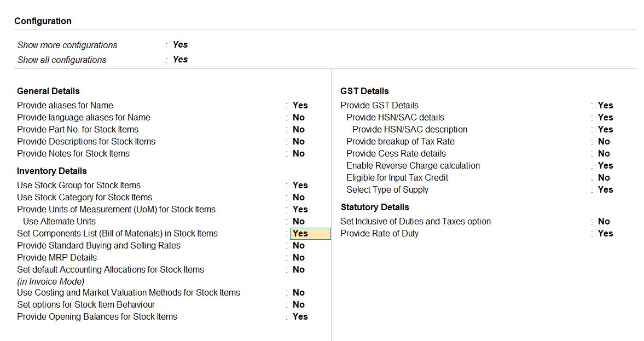Toggle Provide aliases for Name setting

point(300,105)
